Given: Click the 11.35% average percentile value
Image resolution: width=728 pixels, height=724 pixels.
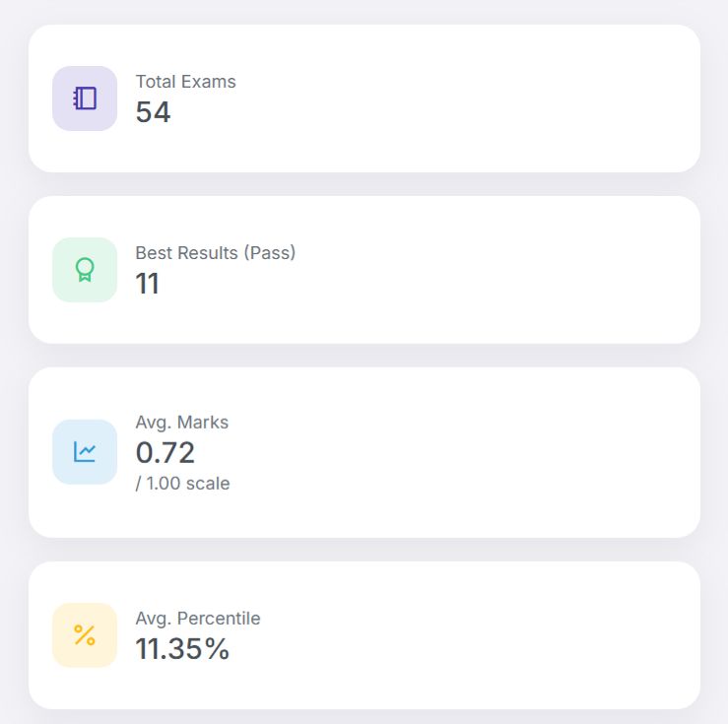Looking at the screenshot, I should [181, 649].
